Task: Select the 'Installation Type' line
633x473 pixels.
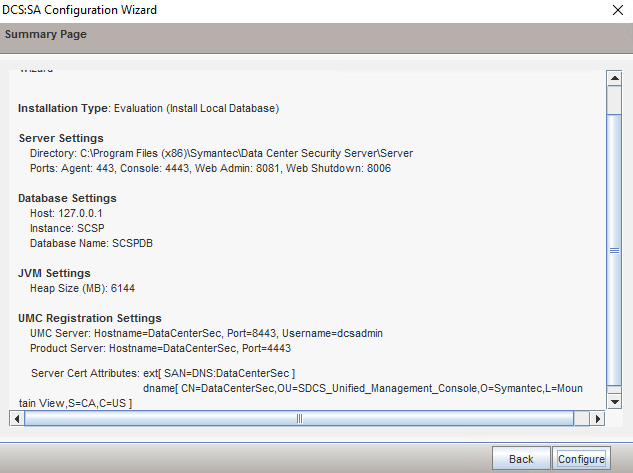Action: (x=149, y=108)
